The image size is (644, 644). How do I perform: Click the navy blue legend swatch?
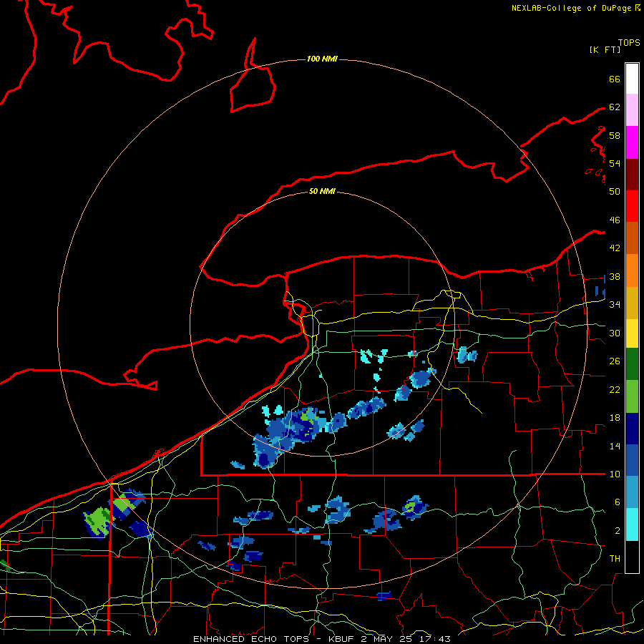point(632,429)
